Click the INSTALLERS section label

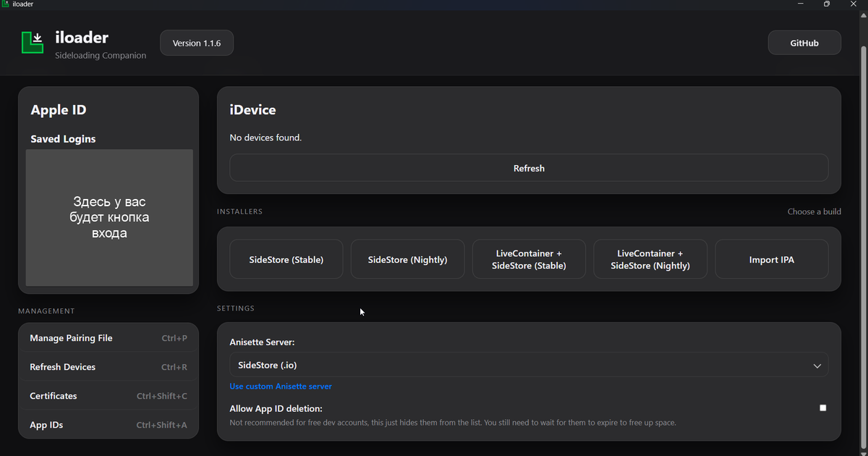(239, 212)
